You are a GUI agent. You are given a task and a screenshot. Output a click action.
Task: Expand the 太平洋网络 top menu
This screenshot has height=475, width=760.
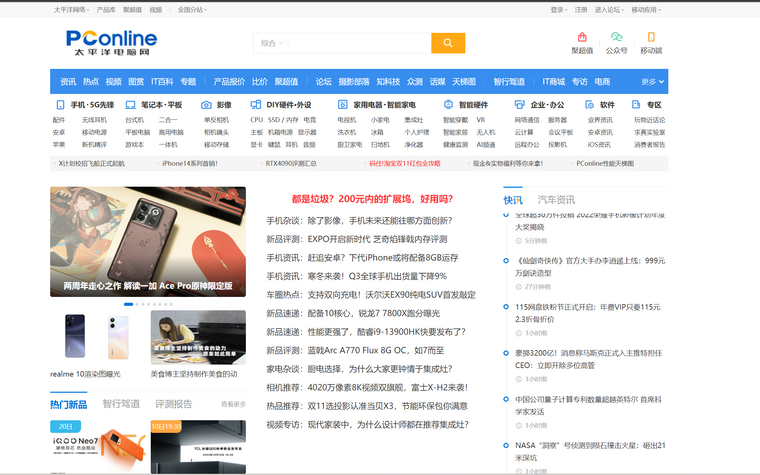tap(71, 10)
